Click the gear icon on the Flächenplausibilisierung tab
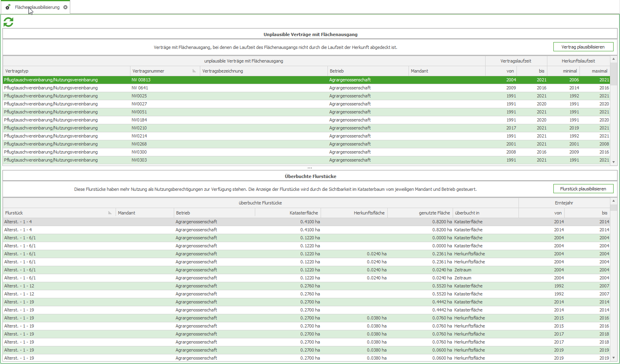 [x=8, y=7]
